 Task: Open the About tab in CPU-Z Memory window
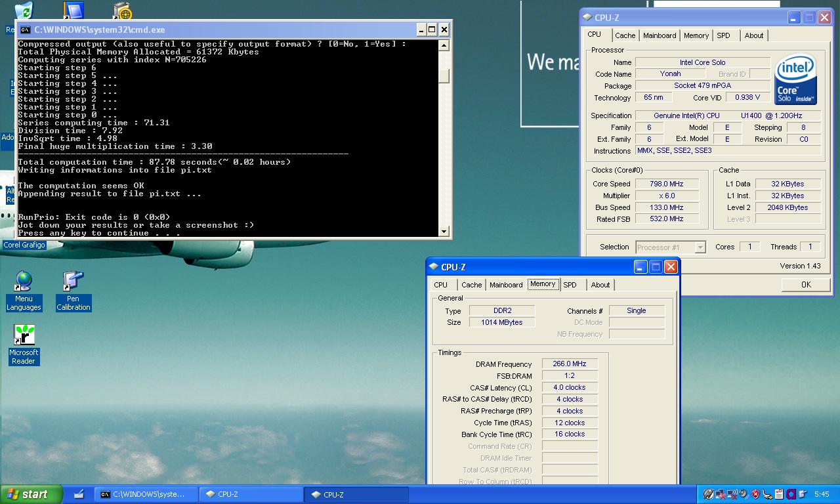tap(600, 285)
